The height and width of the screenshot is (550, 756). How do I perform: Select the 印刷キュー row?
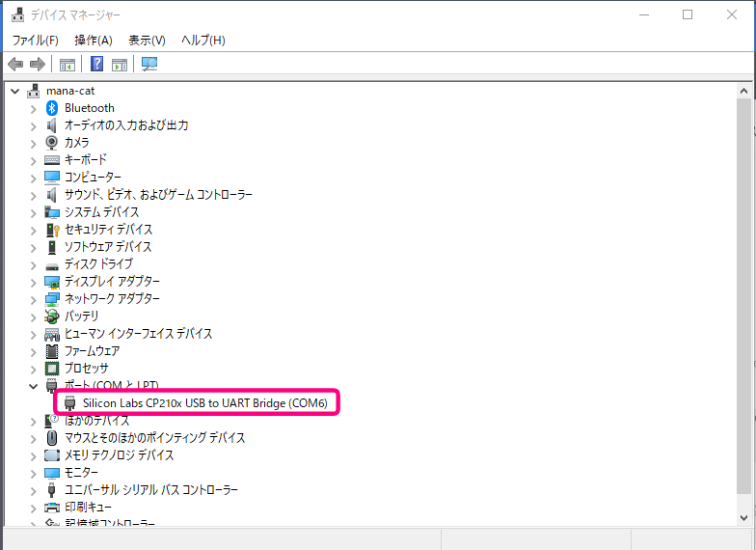click(88, 508)
